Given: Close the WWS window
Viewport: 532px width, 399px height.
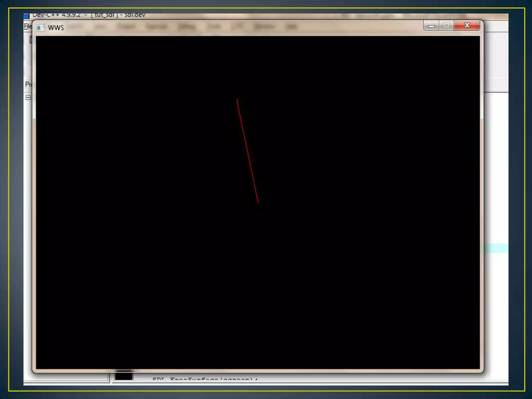Looking at the screenshot, I should coord(467,25).
